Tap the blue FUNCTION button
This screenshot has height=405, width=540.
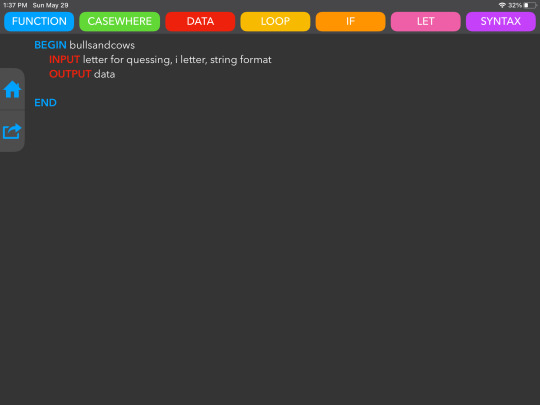point(39,21)
